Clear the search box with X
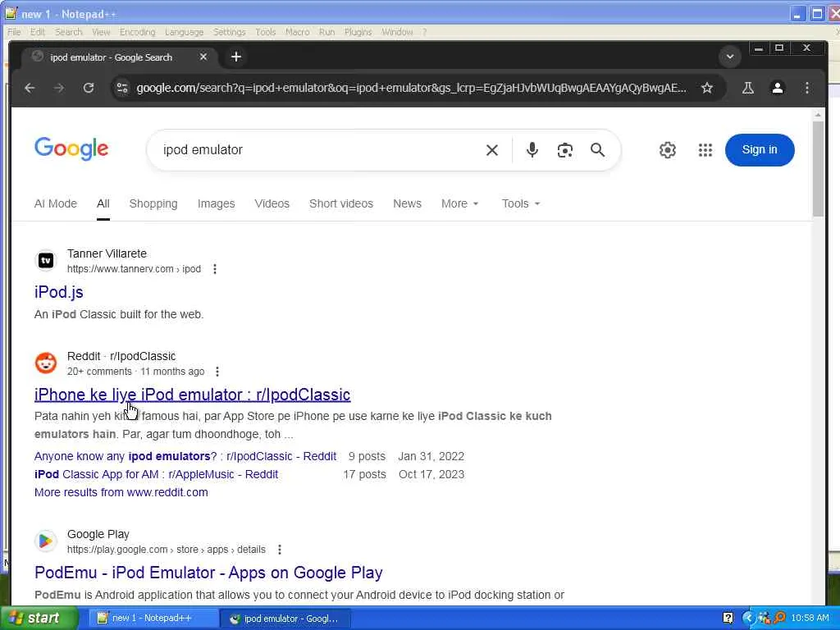Image resolution: width=840 pixels, height=630 pixels. [x=492, y=150]
